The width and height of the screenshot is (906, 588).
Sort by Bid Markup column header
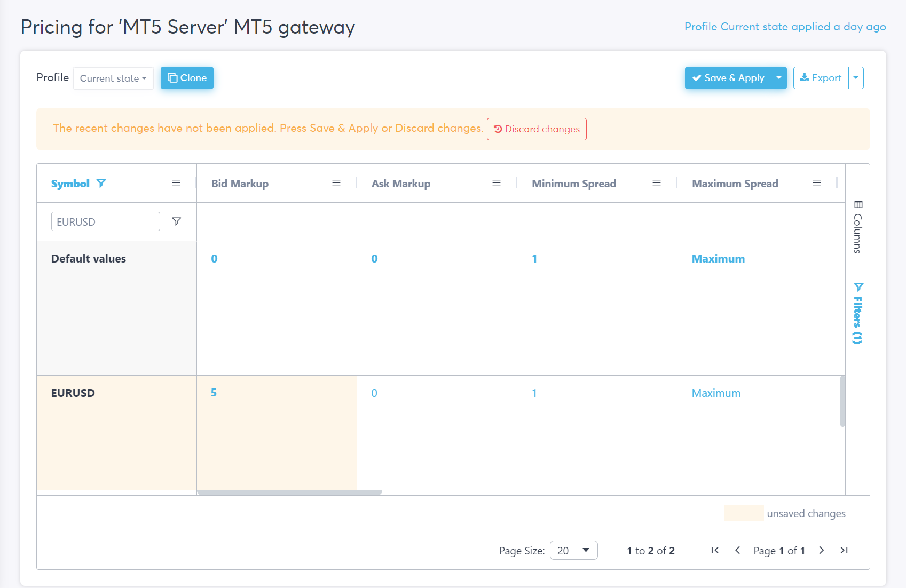pos(240,184)
